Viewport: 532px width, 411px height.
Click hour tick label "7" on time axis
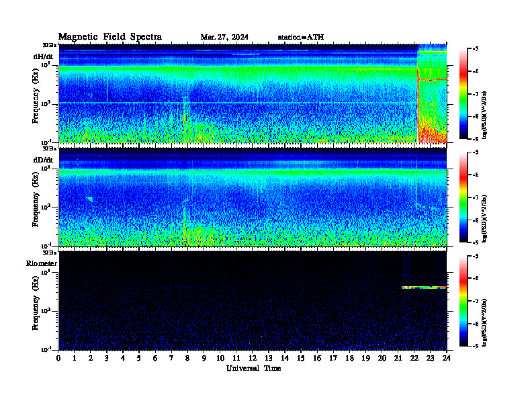171,358
